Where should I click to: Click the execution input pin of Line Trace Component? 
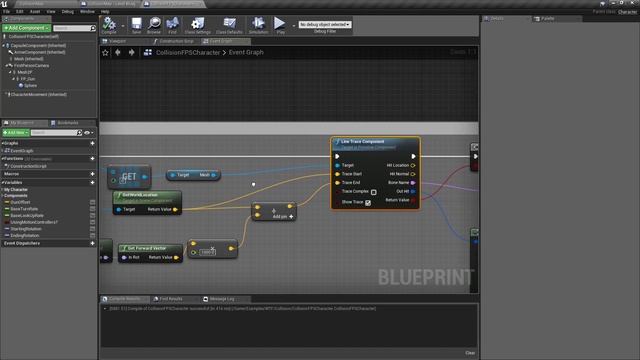coord(337,156)
